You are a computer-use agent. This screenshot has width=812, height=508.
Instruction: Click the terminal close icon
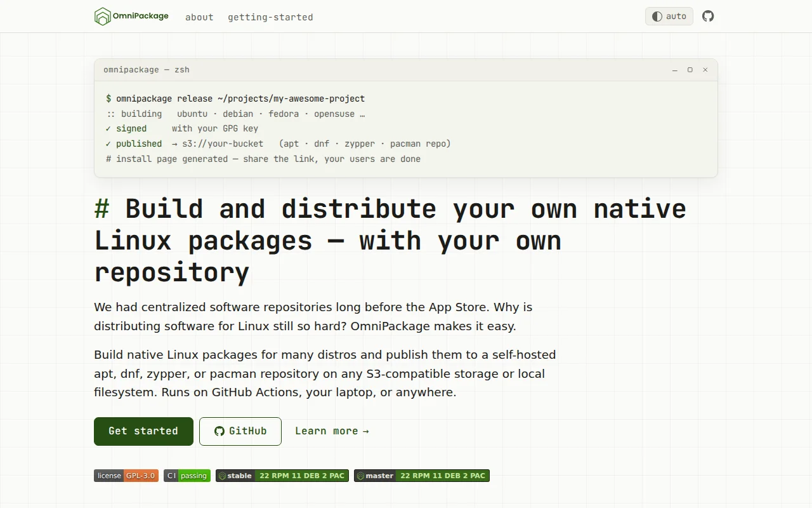(705, 70)
